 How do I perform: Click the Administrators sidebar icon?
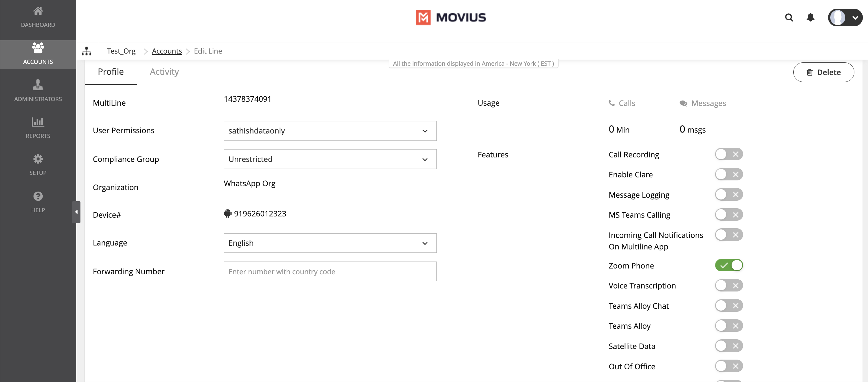38,85
